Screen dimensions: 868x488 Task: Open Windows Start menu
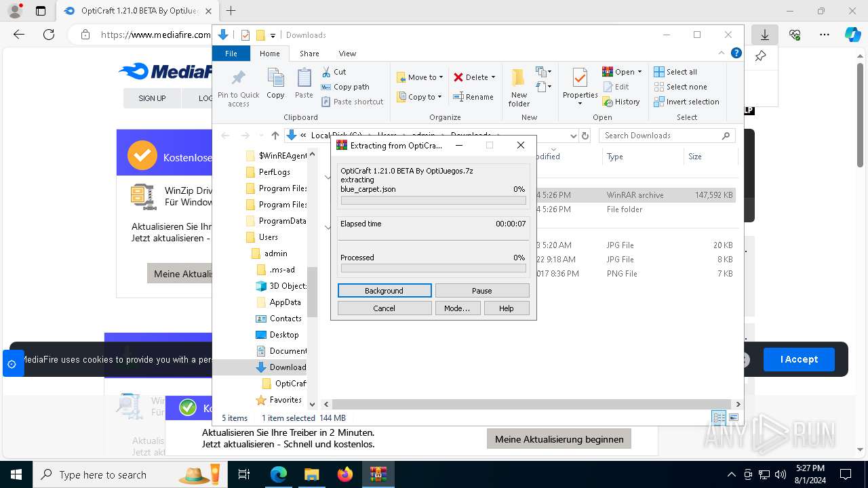coord(16,474)
